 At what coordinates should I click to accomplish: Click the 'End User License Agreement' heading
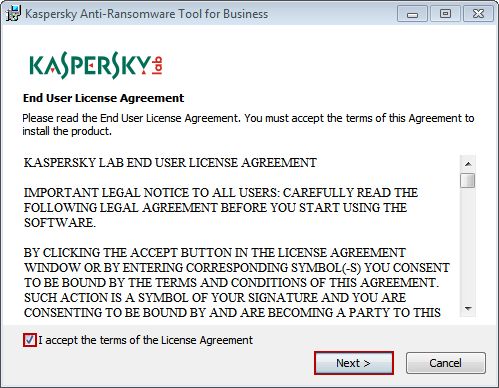pyautogui.click(x=103, y=98)
